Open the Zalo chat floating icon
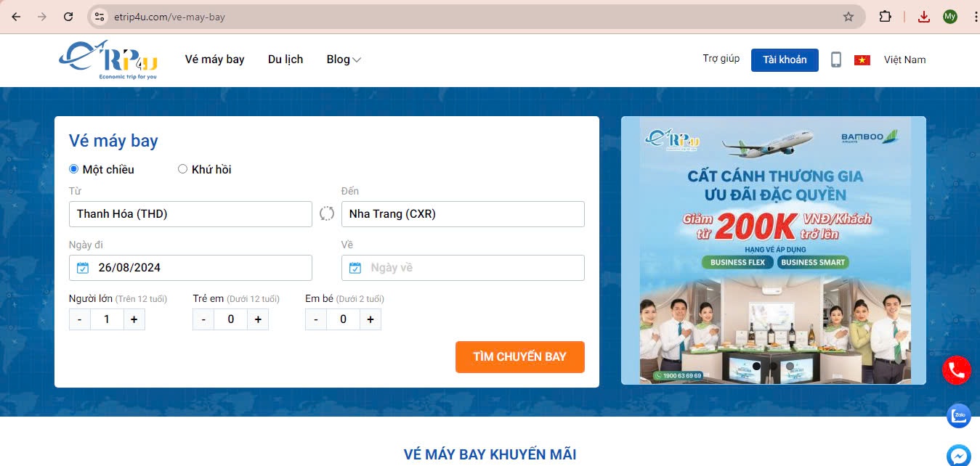The height and width of the screenshot is (466, 980). pos(959,415)
